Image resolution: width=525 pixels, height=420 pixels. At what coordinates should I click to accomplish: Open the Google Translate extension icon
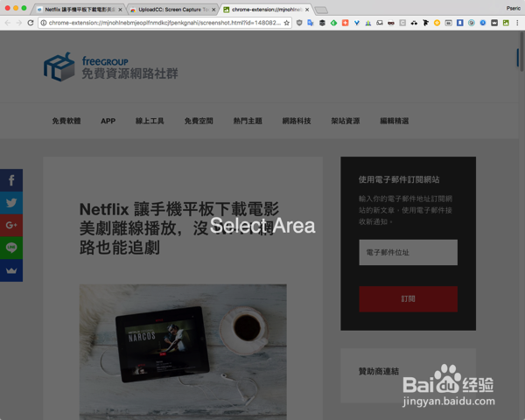[x=311, y=23]
